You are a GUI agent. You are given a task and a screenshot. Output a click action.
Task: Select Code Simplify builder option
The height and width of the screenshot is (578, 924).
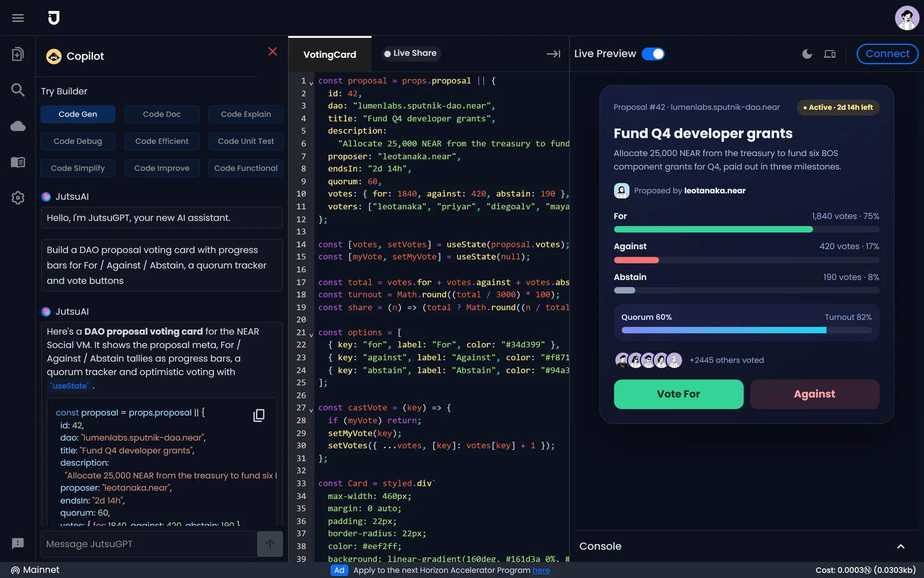[x=78, y=168]
